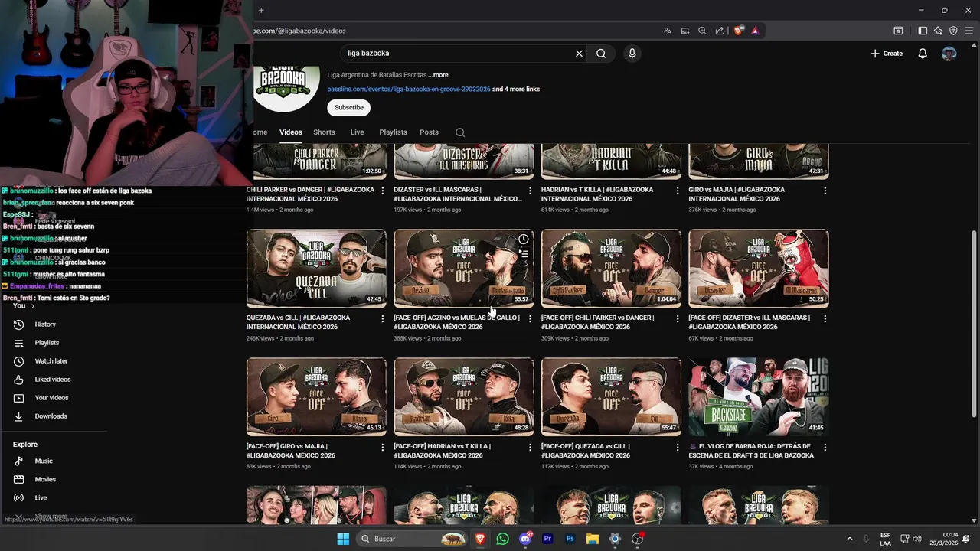Open options for FACE-OFF CHILI PARKER vs DANGER
The image size is (980, 551).
(678, 318)
